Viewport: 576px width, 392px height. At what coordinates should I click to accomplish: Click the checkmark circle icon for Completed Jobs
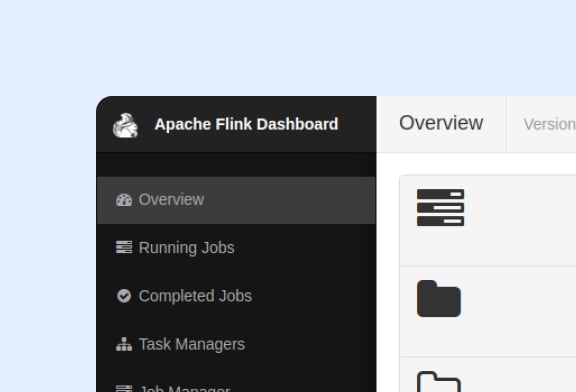tap(124, 296)
